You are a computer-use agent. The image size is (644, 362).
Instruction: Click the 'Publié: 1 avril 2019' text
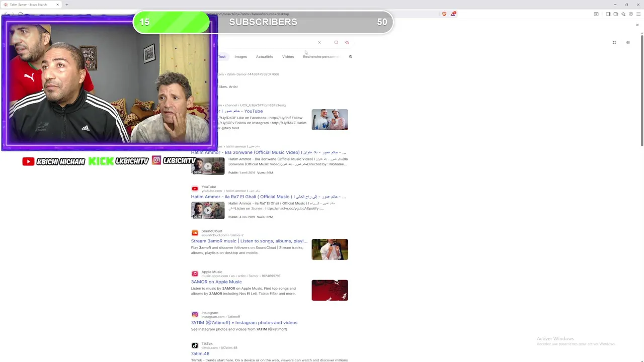click(x=242, y=172)
